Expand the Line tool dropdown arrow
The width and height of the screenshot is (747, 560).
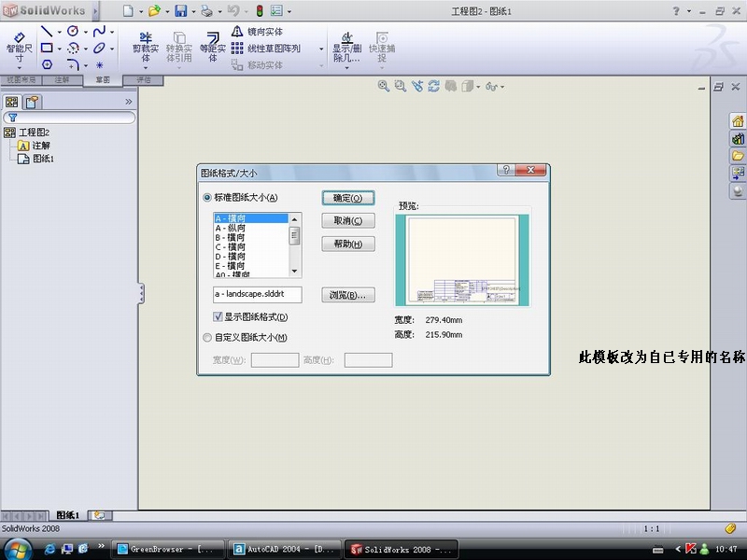60,33
